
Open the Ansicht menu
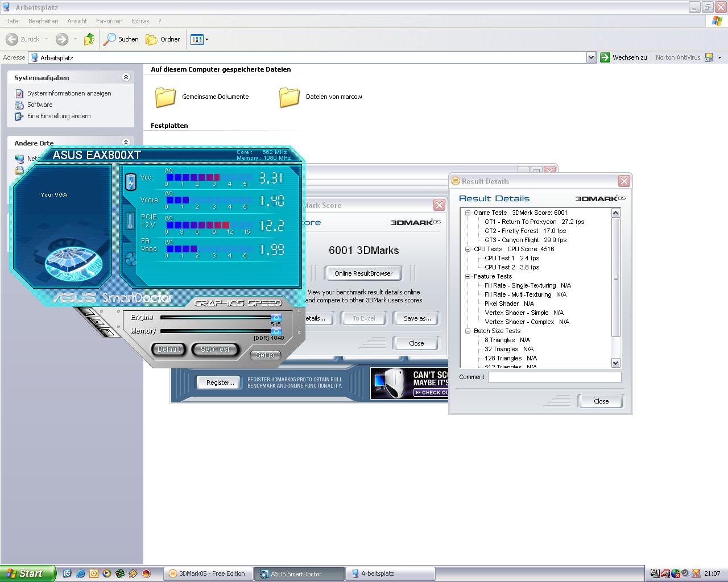[77, 21]
